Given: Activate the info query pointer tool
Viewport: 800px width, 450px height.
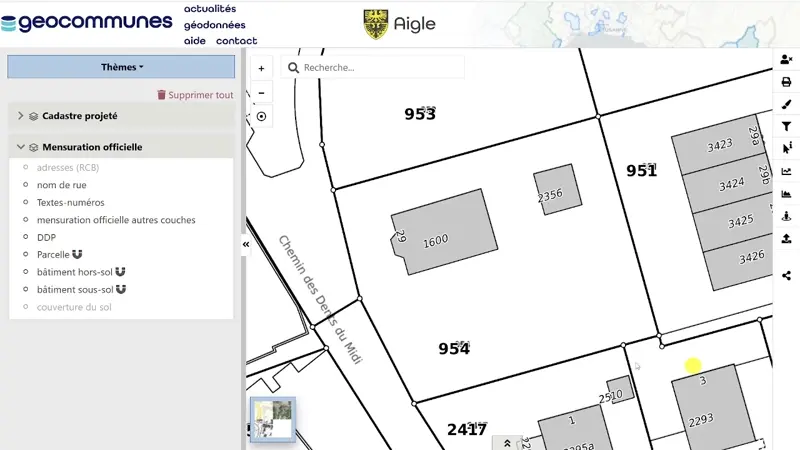Looking at the screenshot, I should click(786, 148).
